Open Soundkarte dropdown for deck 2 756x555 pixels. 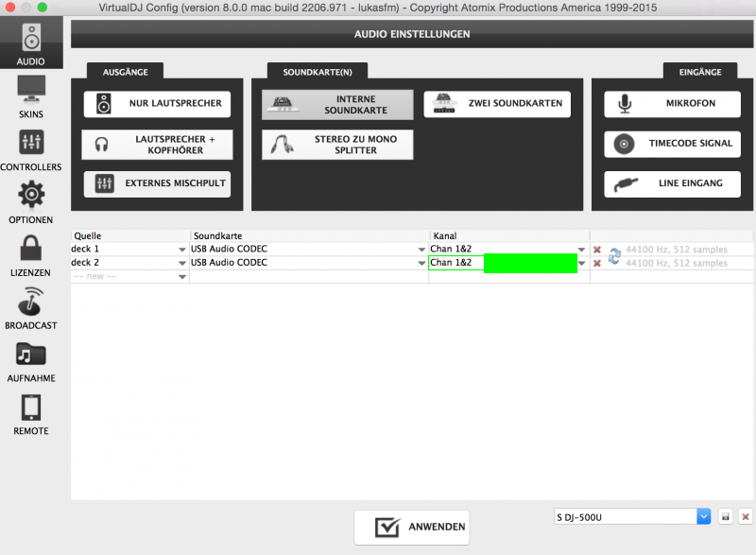point(421,263)
